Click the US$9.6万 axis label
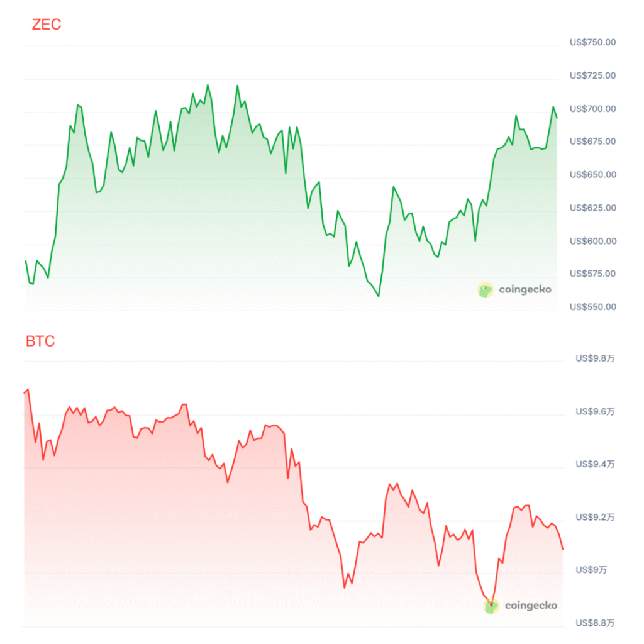Screen dimensions: 644x644 tap(595, 411)
